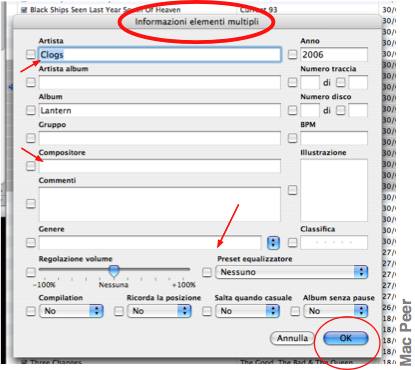Open the Salta quando casuale dropdown
415x370 pixels.
click(x=247, y=311)
